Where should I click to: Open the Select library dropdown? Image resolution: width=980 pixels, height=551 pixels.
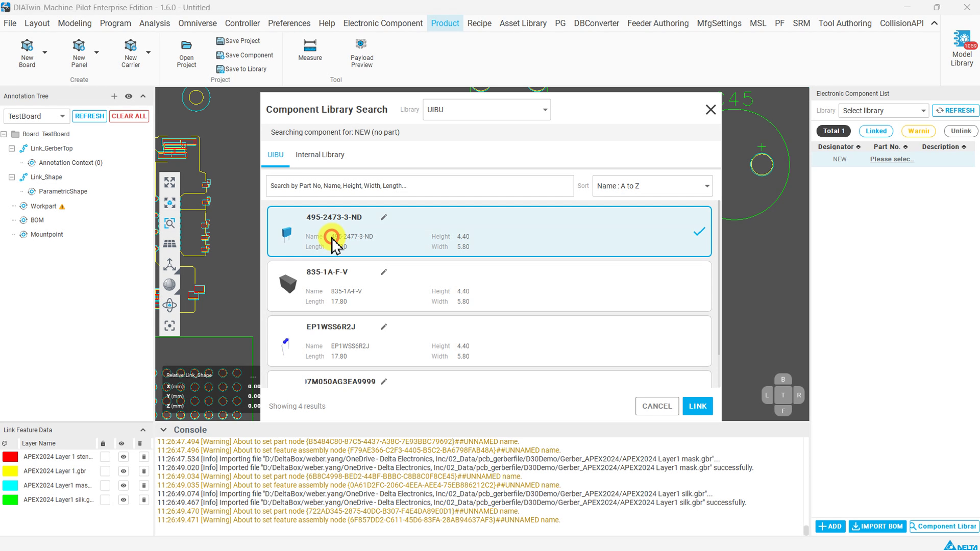(884, 111)
